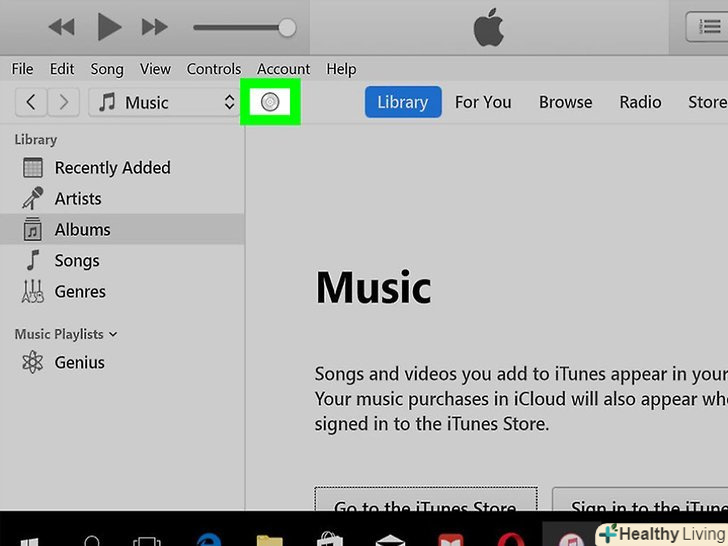Switch to the Browse tab

tap(565, 102)
